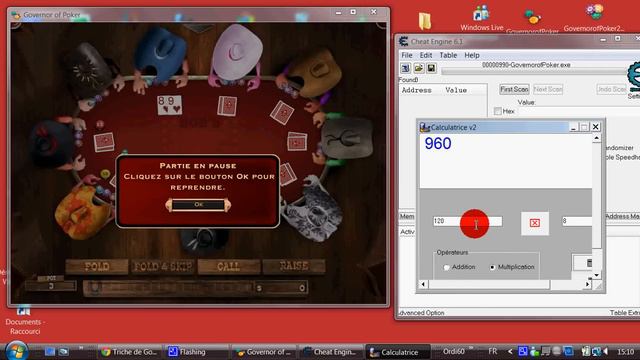
Task: Click the second operand field showing 8
Action: [577, 221]
